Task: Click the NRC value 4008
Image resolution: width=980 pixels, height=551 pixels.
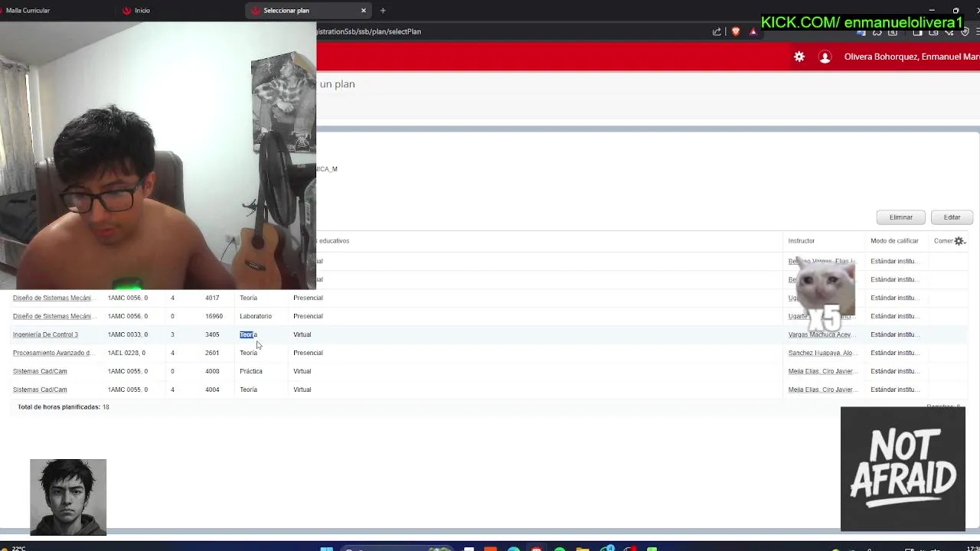Action: [212, 371]
